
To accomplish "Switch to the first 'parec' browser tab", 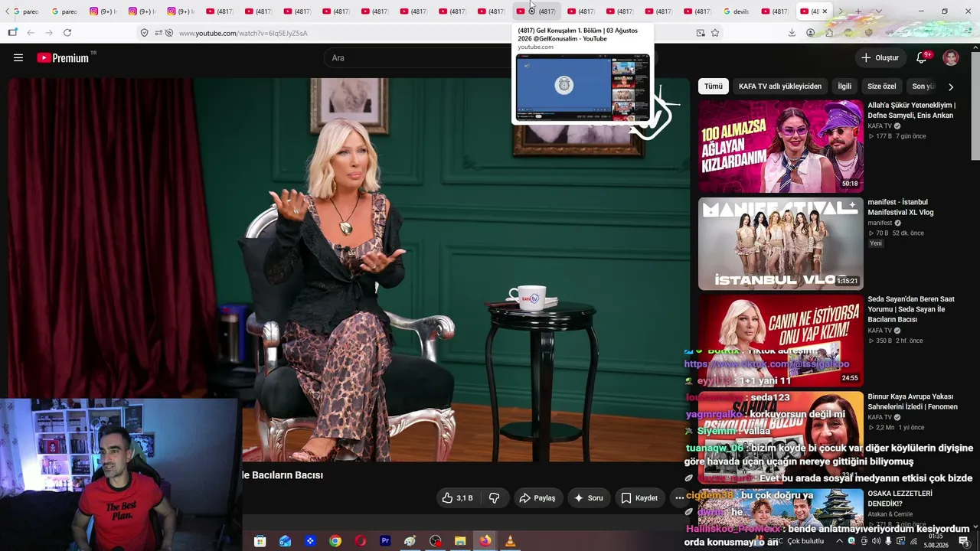I will 26,11.
